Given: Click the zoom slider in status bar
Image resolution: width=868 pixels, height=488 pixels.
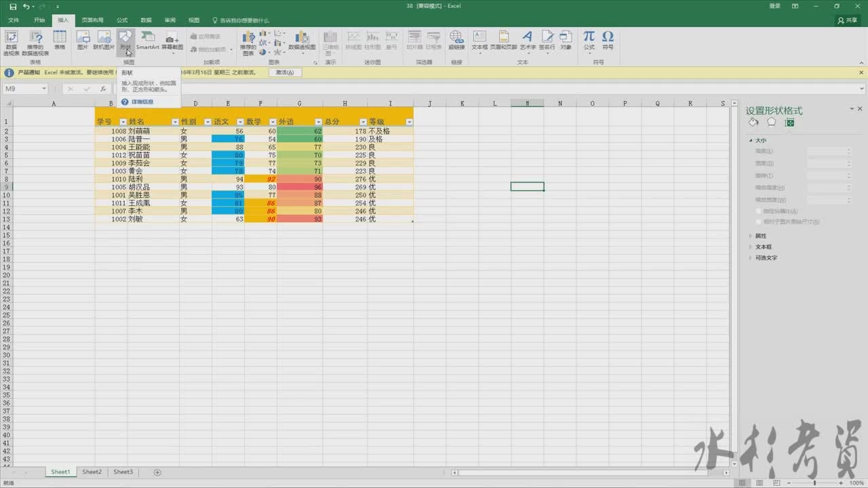Looking at the screenshot, I should coord(816,483).
